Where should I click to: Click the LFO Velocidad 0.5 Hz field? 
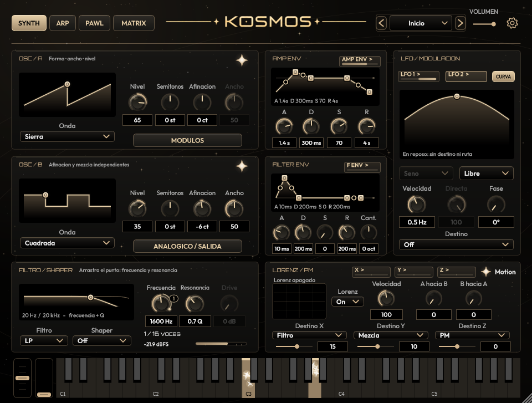(x=417, y=222)
